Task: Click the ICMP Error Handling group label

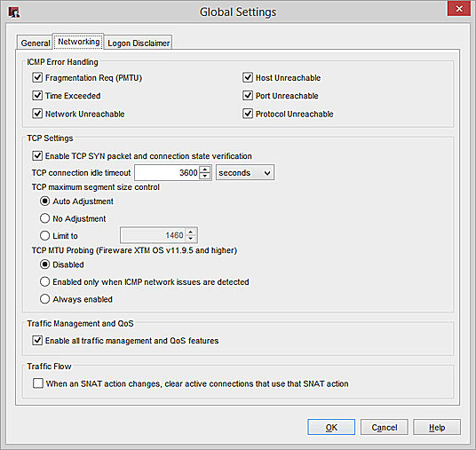Action: 62,62
